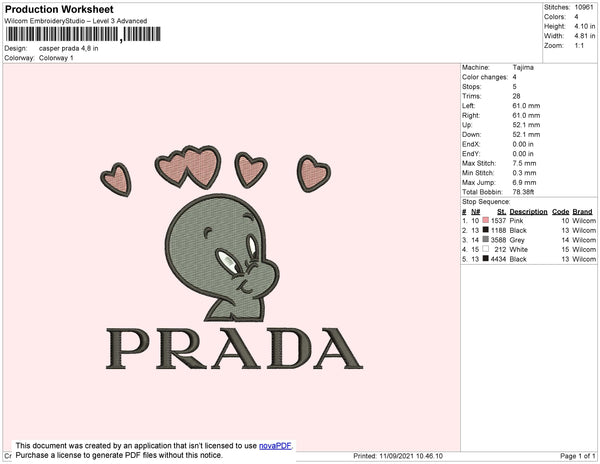Click the 'Grey' description in row 3

point(517,240)
